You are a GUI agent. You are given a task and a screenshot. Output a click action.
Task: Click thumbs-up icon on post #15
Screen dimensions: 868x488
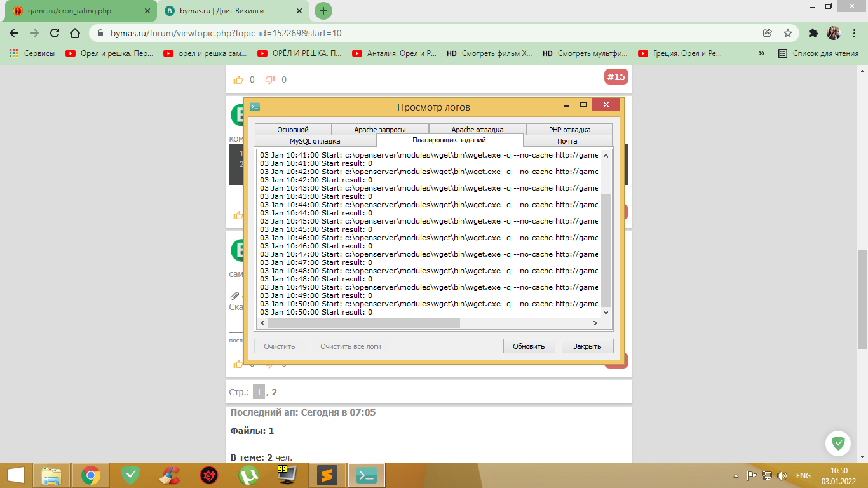(238, 79)
